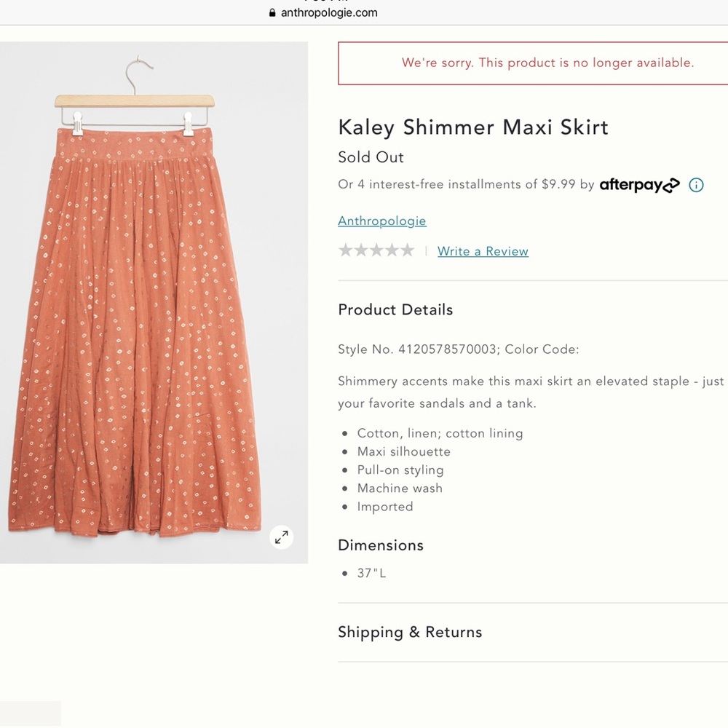Open the Anthropologie brand link
728x728 pixels.
381,221
